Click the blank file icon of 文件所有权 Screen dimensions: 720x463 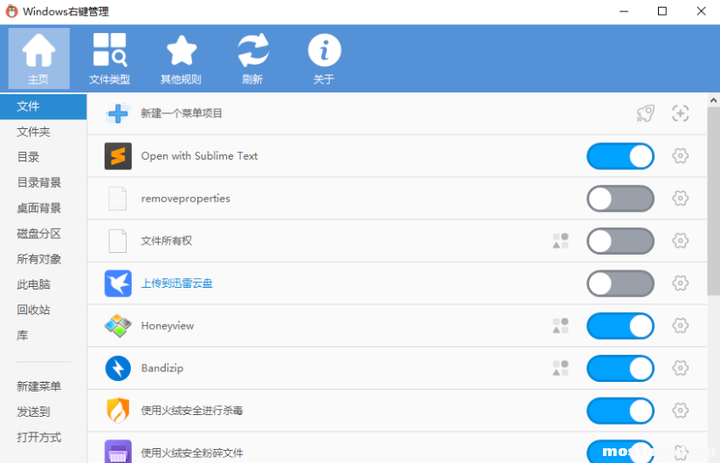[x=118, y=241]
